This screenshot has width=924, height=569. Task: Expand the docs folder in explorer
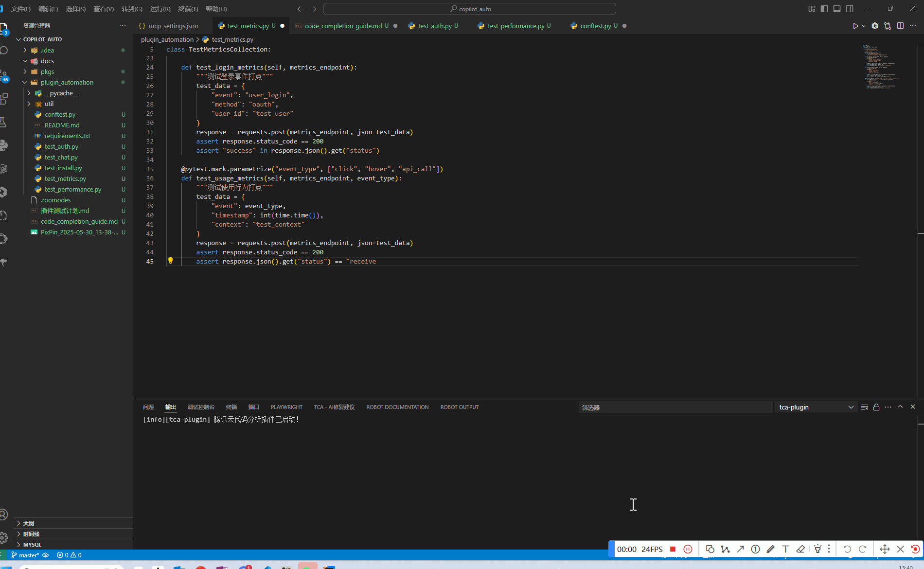point(47,61)
